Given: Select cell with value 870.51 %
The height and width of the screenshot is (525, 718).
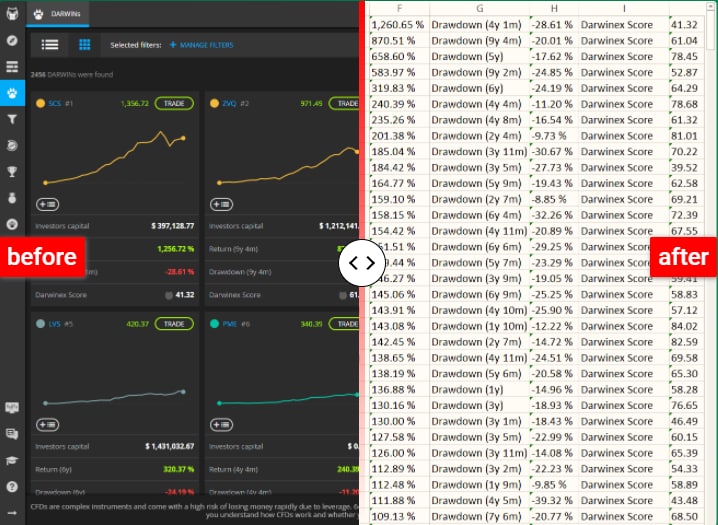Looking at the screenshot, I should point(399,41).
